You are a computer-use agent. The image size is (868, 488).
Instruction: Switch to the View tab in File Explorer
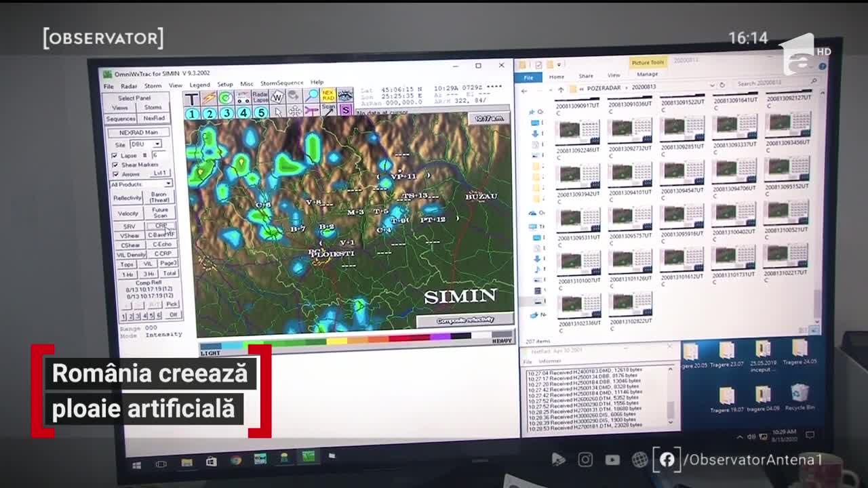click(x=614, y=75)
